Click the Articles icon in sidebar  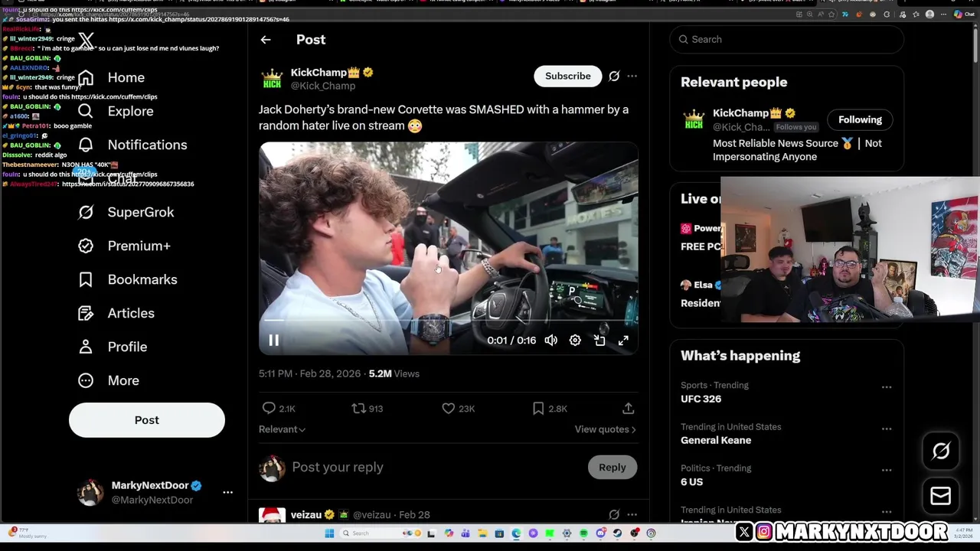click(x=86, y=313)
